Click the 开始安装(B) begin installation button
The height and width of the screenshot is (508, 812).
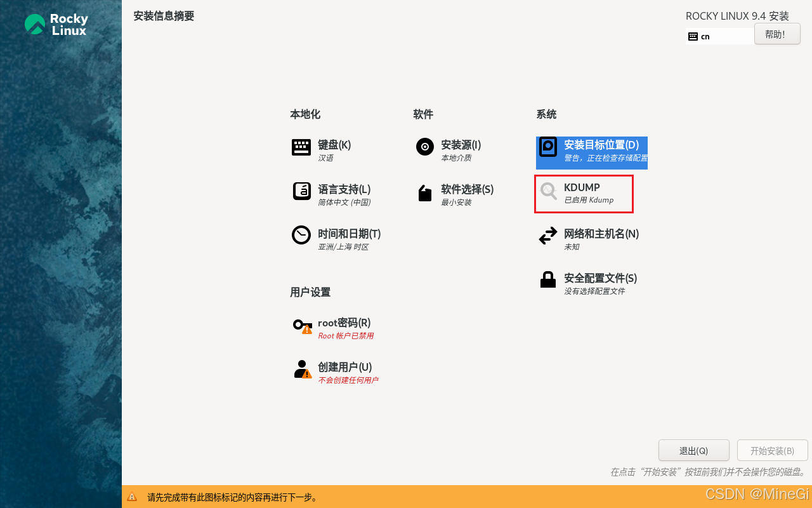coord(773,450)
